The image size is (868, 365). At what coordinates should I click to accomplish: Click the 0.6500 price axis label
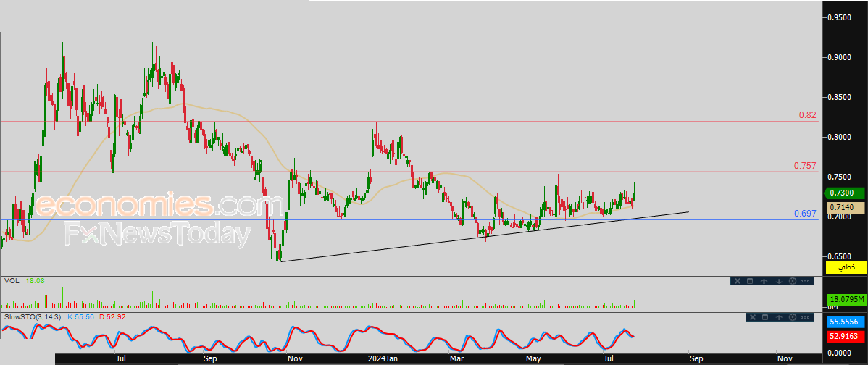840,256
